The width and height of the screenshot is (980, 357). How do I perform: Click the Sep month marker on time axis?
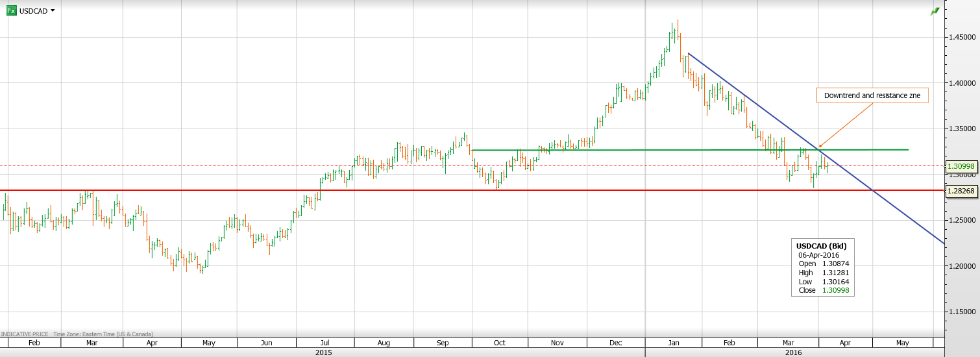(x=443, y=342)
